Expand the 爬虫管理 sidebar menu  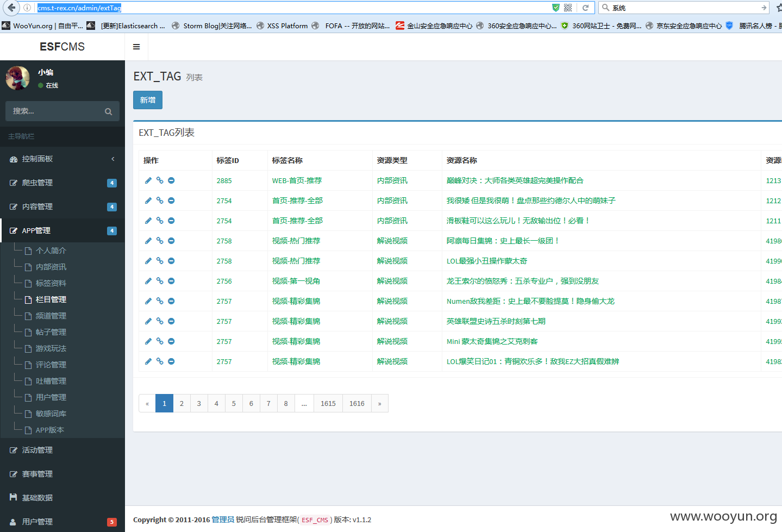tap(62, 183)
